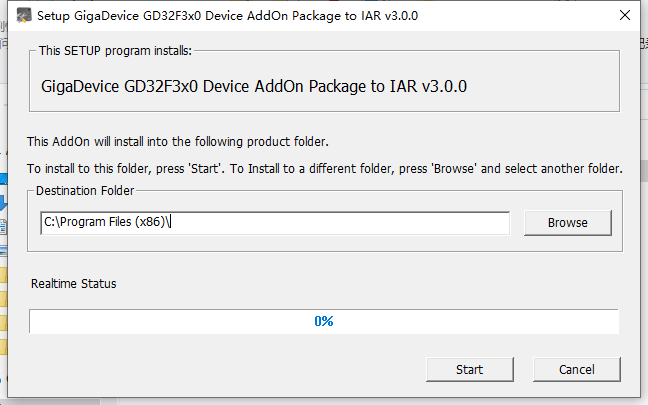Click the 'To install to this folder' instruction
Viewport: 648px width, 405px height.
point(324,168)
